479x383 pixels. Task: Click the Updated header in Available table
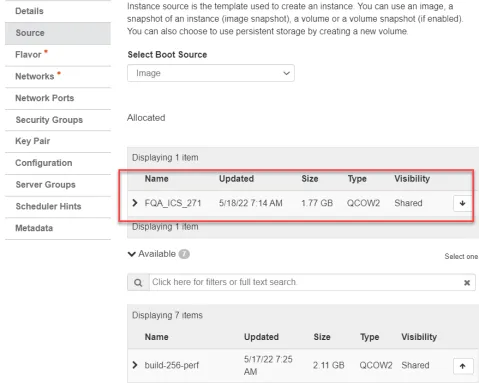coord(261,337)
